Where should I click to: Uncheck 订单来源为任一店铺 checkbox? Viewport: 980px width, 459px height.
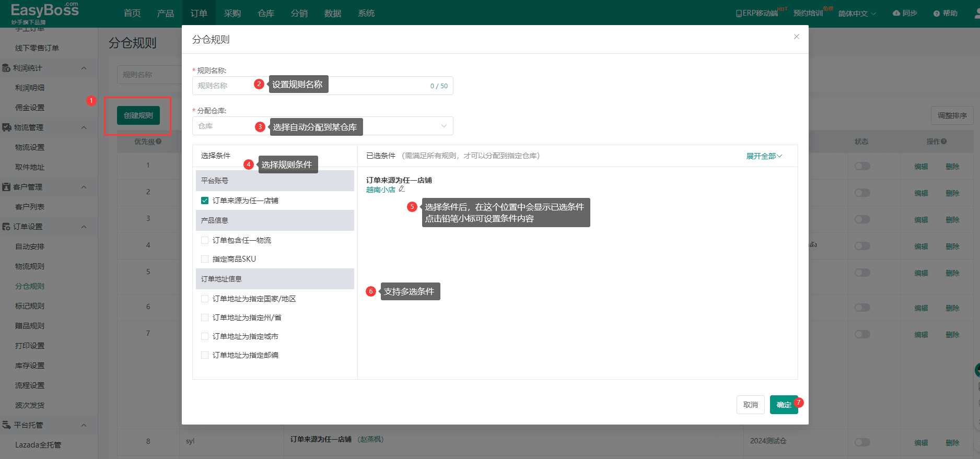tap(205, 201)
